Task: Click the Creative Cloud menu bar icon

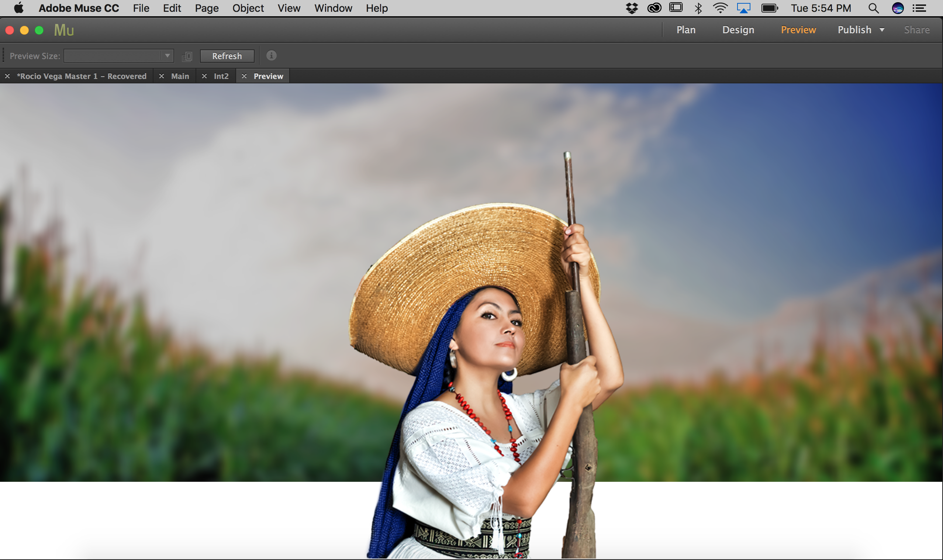Action: (654, 8)
